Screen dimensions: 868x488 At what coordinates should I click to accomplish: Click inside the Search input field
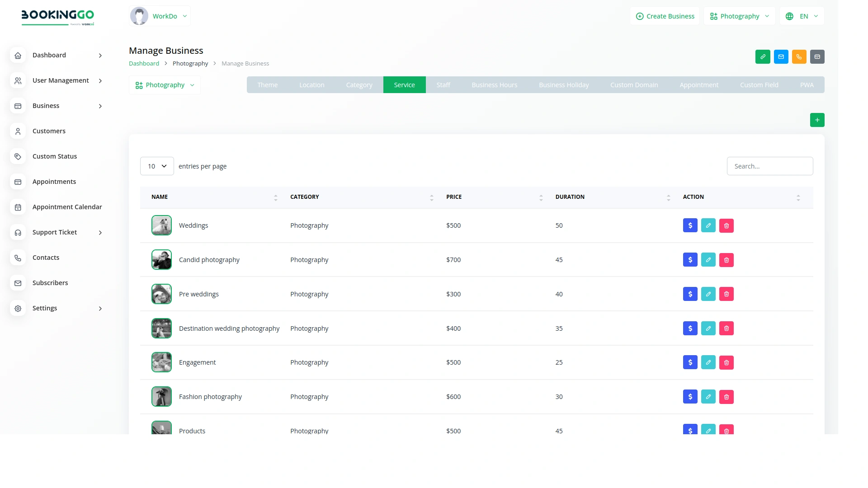point(770,166)
